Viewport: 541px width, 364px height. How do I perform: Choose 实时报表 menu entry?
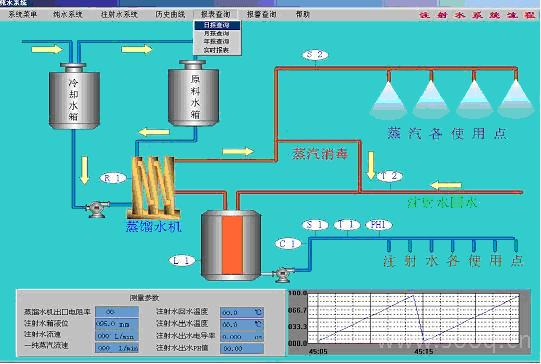click(x=217, y=50)
